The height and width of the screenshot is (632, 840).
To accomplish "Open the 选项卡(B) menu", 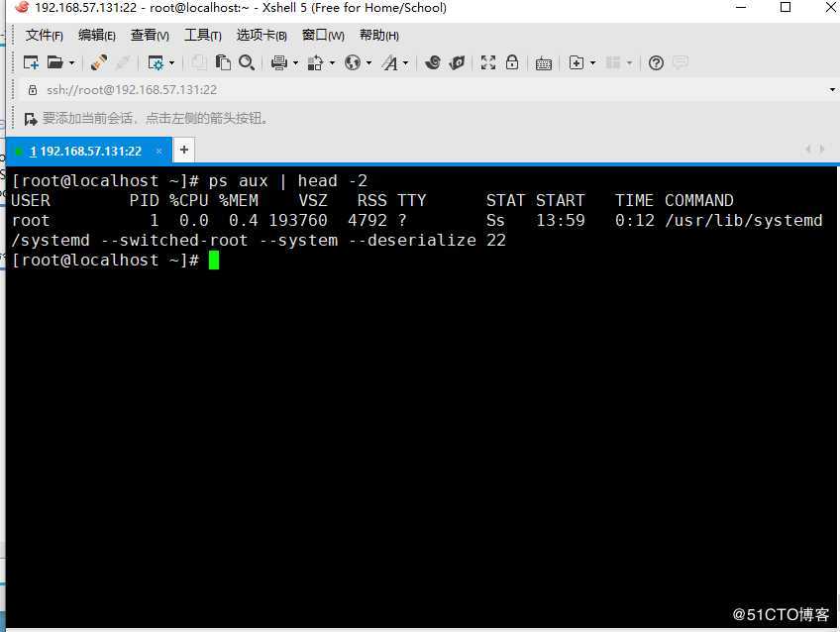I will pos(262,36).
